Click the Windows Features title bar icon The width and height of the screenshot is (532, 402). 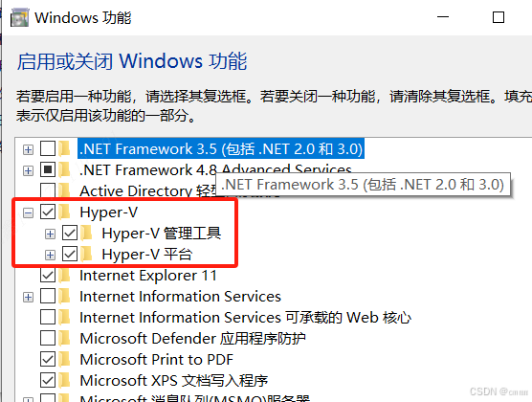(x=20, y=17)
